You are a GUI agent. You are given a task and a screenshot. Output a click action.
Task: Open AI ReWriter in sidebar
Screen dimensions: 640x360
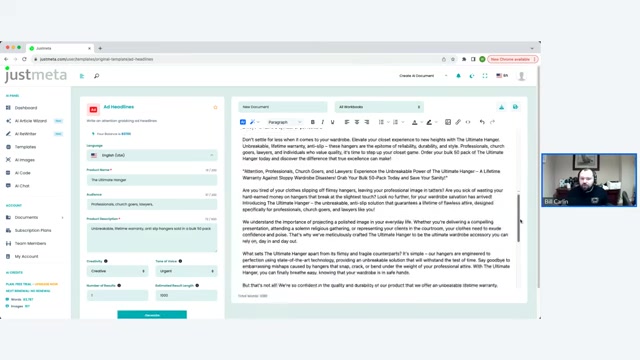[25, 134]
